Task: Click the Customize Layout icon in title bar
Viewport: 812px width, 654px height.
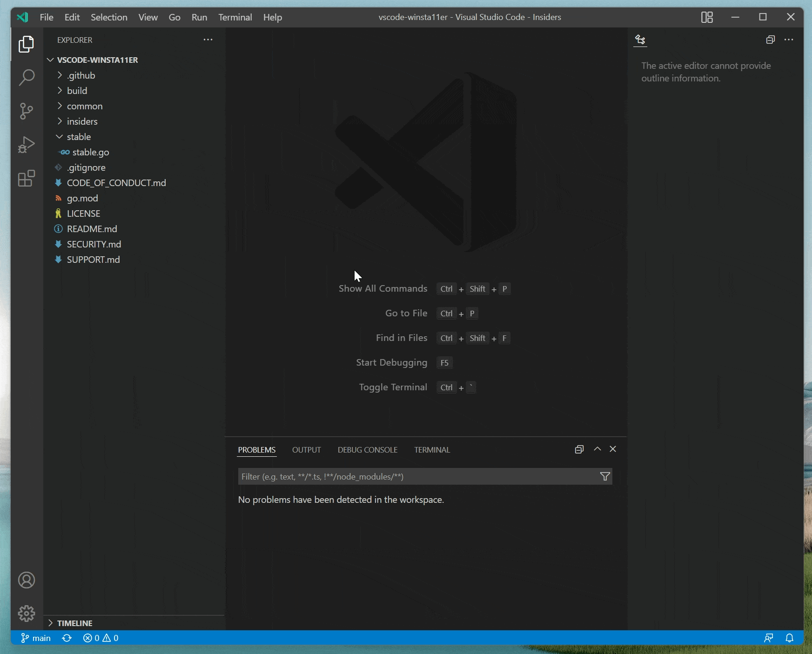Action: [x=707, y=17]
